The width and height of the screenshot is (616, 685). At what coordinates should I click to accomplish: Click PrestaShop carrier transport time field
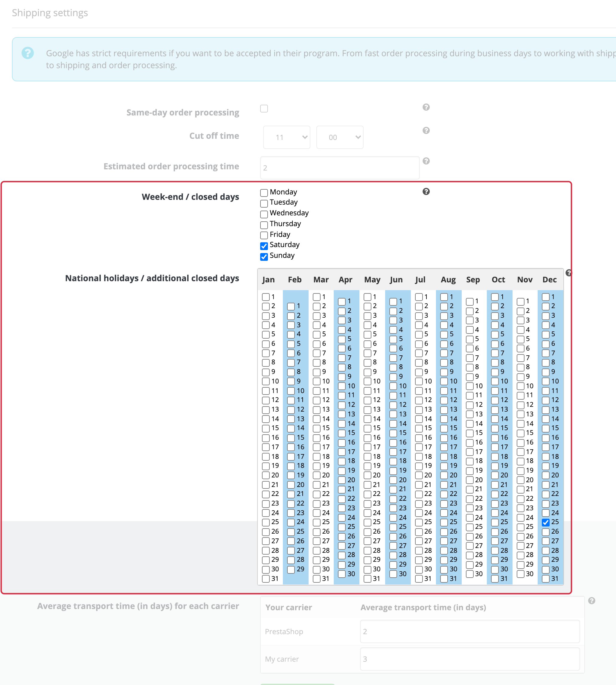click(x=470, y=631)
